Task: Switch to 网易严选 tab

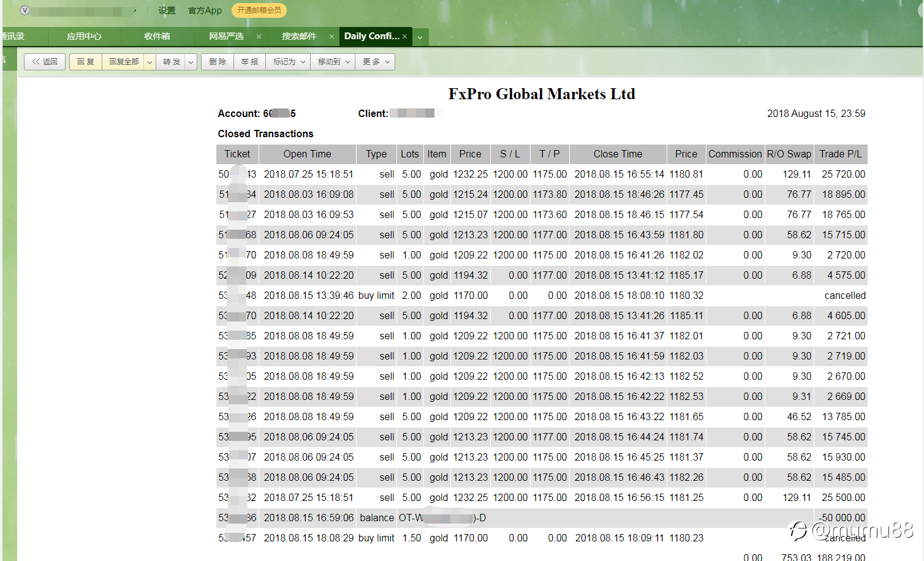Action: pyautogui.click(x=226, y=36)
